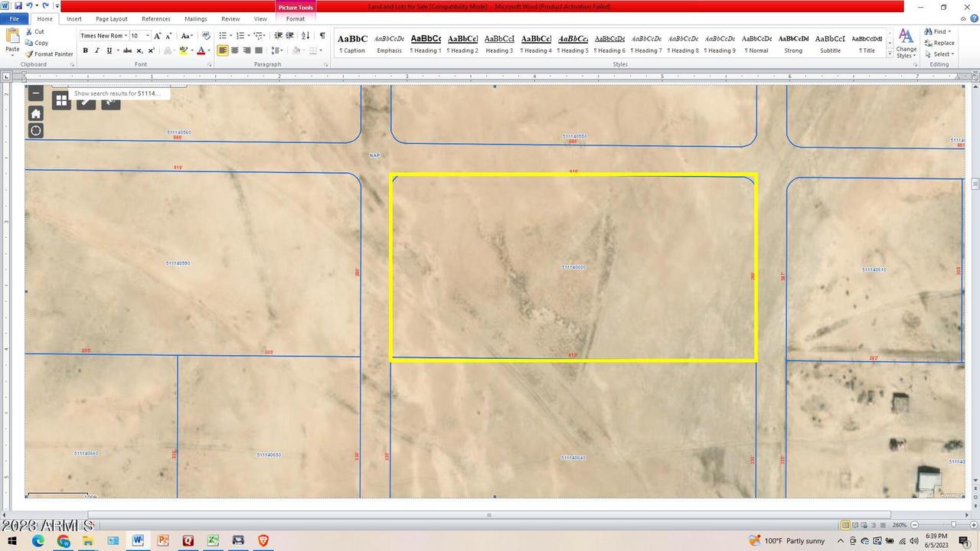Cut the selection with Cut
Screen dimensions: 980x551
point(34,32)
